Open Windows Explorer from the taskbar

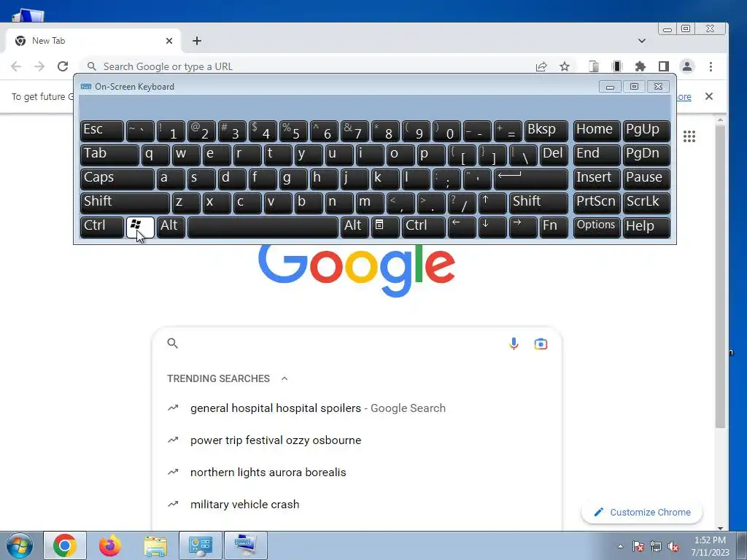click(x=155, y=545)
